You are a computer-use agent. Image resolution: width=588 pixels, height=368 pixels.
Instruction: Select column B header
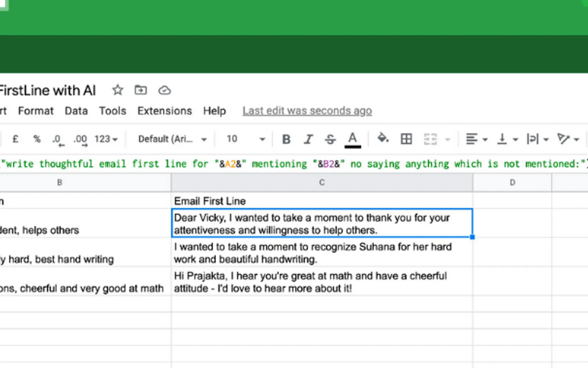(x=85, y=183)
